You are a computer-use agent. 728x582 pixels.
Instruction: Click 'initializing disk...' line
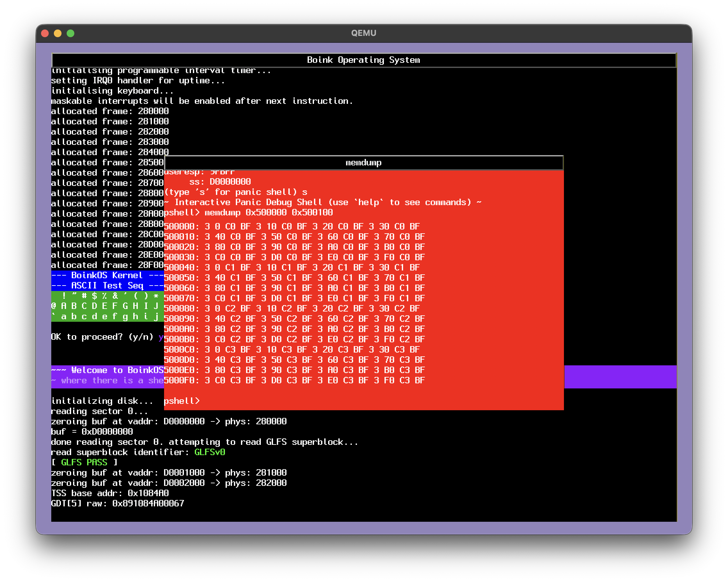pyautogui.click(x=102, y=401)
